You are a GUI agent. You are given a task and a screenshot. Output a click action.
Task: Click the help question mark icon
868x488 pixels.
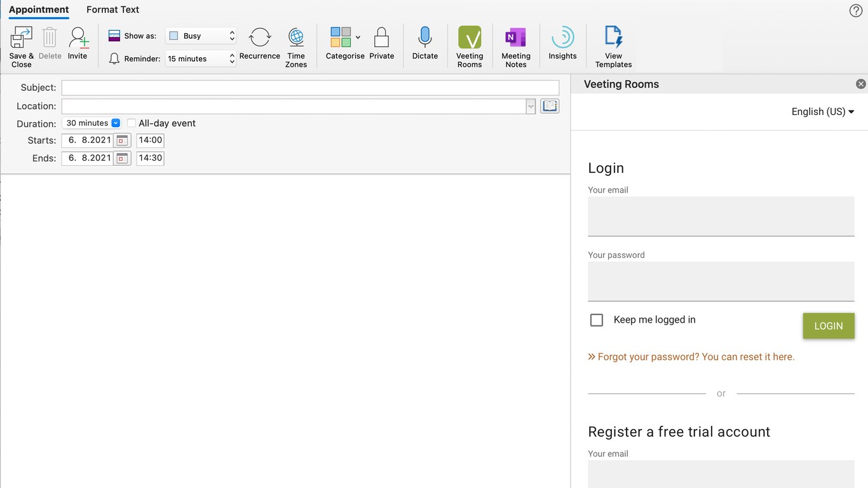(x=856, y=10)
